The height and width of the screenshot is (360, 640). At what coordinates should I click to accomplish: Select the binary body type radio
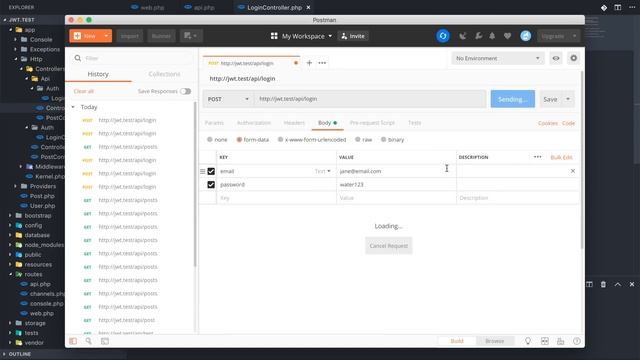coord(383,140)
